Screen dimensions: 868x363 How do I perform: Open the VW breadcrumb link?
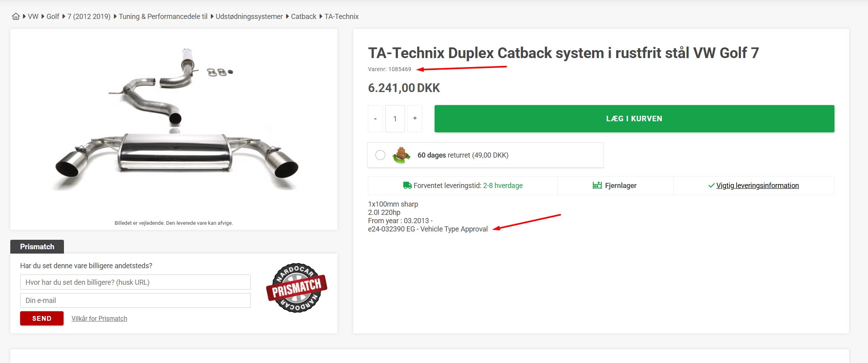pyautogui.click(x=33, y=17)
